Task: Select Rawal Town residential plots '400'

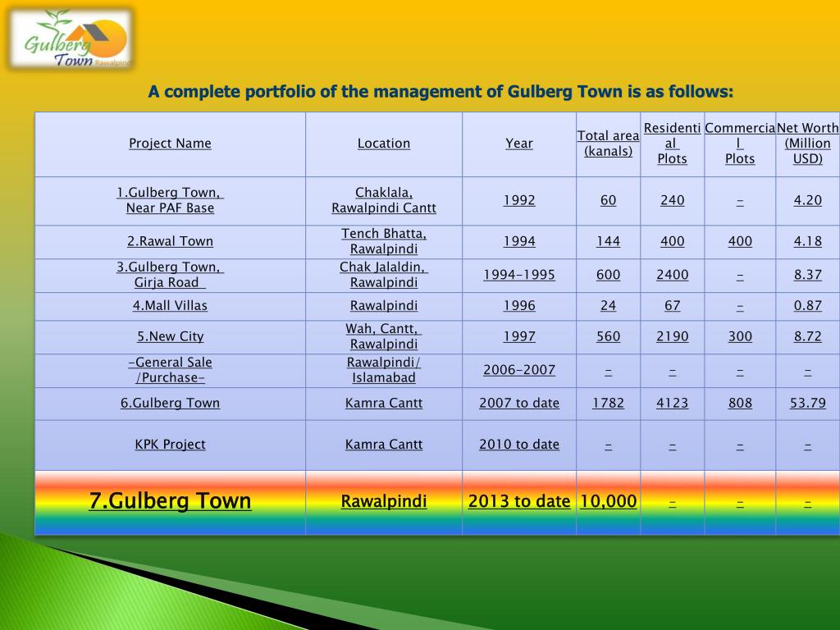Action: tap(673, 242)
